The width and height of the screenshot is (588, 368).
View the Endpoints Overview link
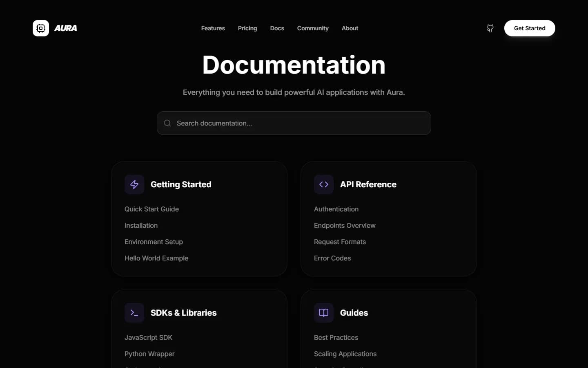click(345, 225)
